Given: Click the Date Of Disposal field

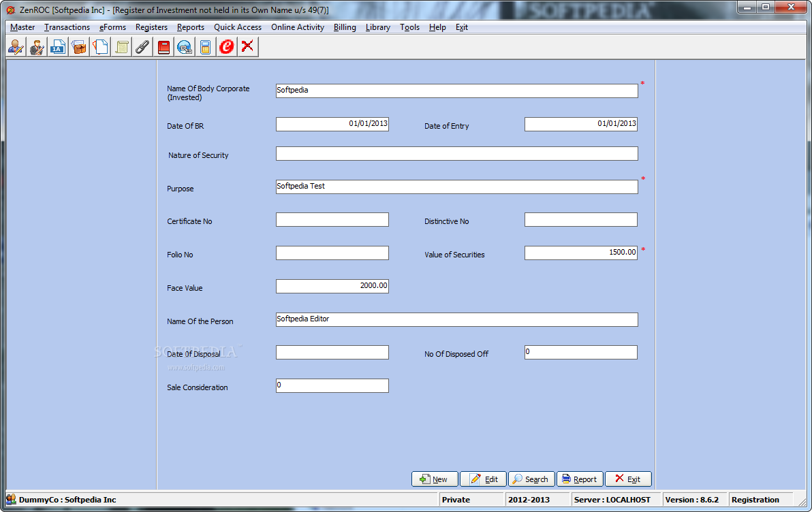Looking at the screenshot, I should point(332,353).
